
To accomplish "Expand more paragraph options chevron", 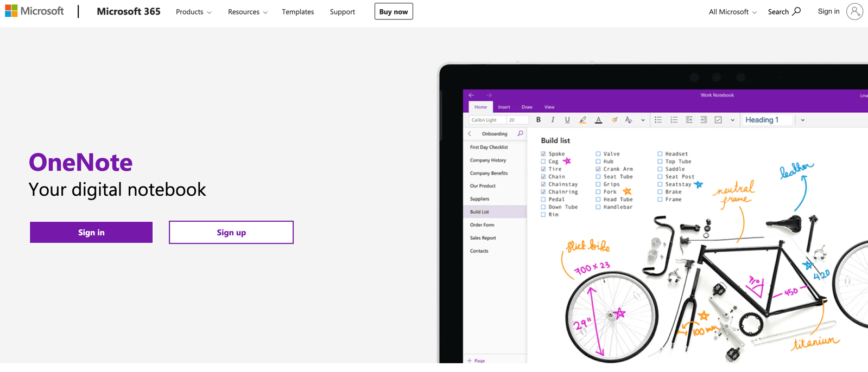I will 732,120.
